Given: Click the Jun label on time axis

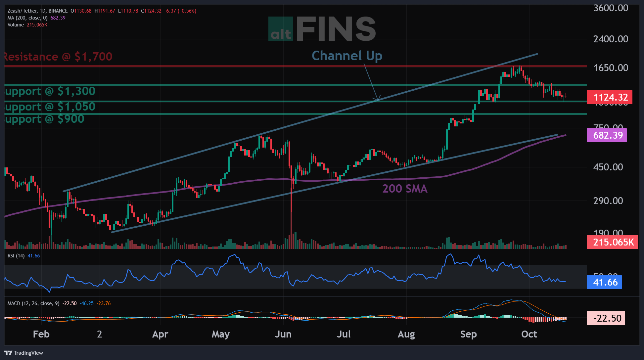Looking at the screenshot, I should click(283, 334).
